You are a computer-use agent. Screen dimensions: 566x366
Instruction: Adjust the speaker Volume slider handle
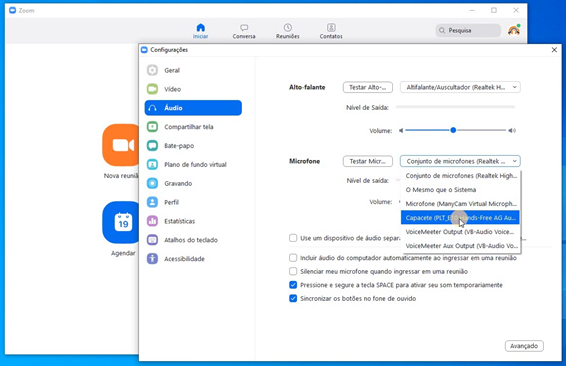coord(453,130)
